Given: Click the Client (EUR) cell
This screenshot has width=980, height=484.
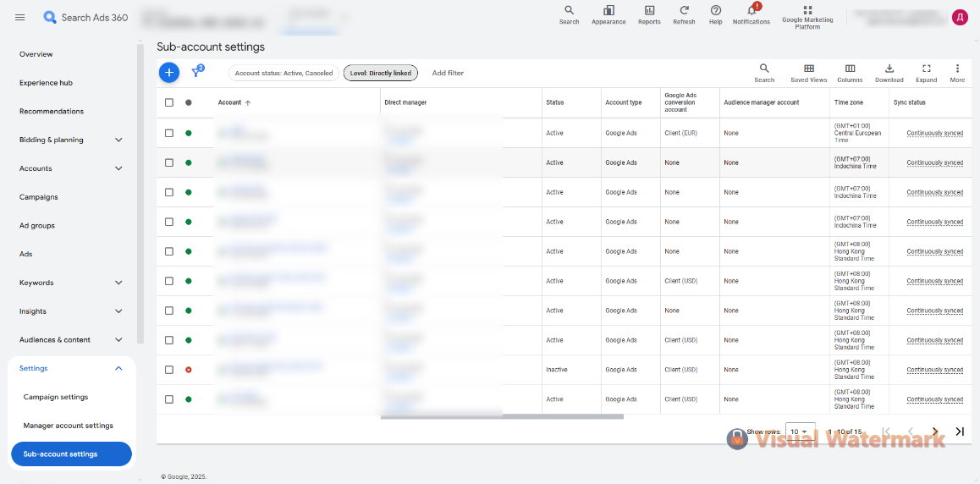Looking at the screenshot, I should [x=680, y=133].
